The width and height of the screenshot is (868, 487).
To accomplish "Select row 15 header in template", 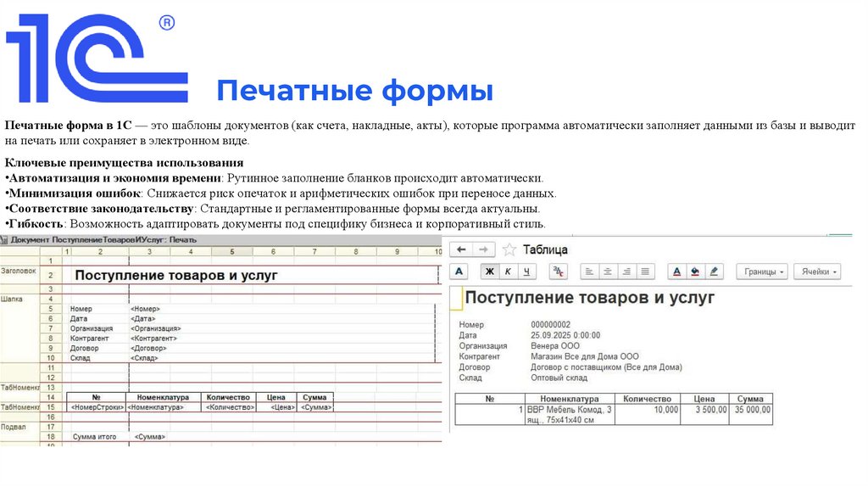I will [50, 407].
